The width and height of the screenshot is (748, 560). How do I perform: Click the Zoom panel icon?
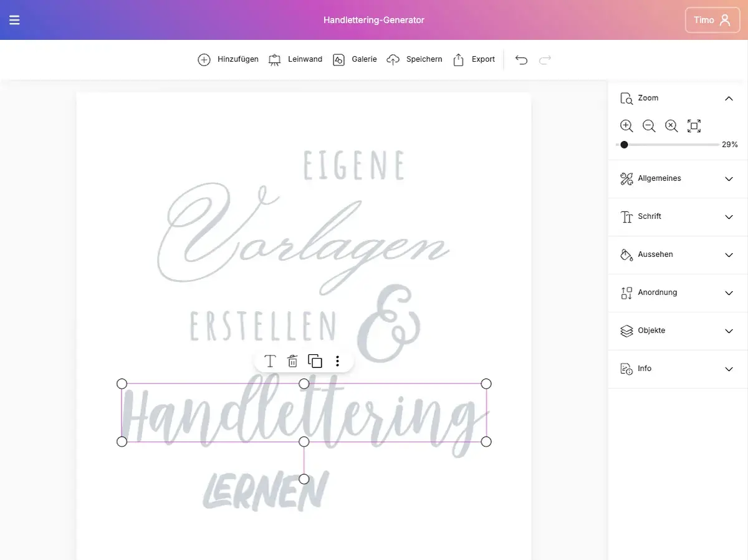pos(626,99)
